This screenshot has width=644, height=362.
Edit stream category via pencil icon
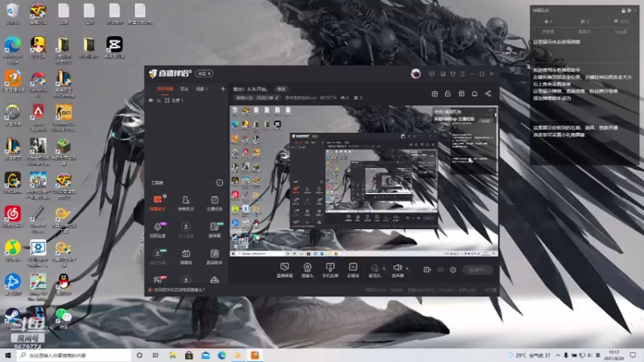(x=277, y=97)
